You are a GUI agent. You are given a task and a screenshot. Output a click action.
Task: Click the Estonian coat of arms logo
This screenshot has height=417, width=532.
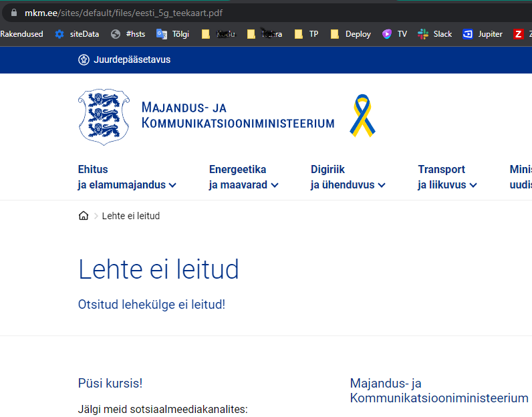click(102, 117)
